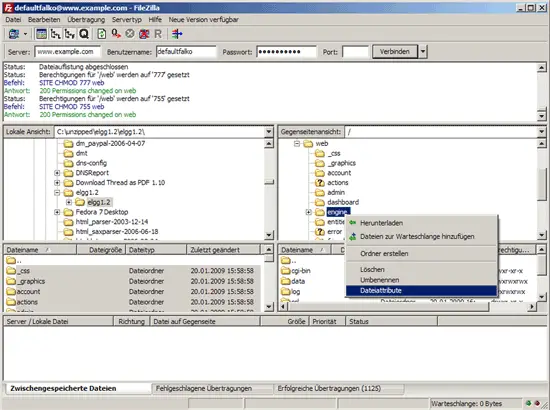550x410 pixels.
Task: Click the disconnect from server icon
Action: pyautogui.click(x=144, y=34)
